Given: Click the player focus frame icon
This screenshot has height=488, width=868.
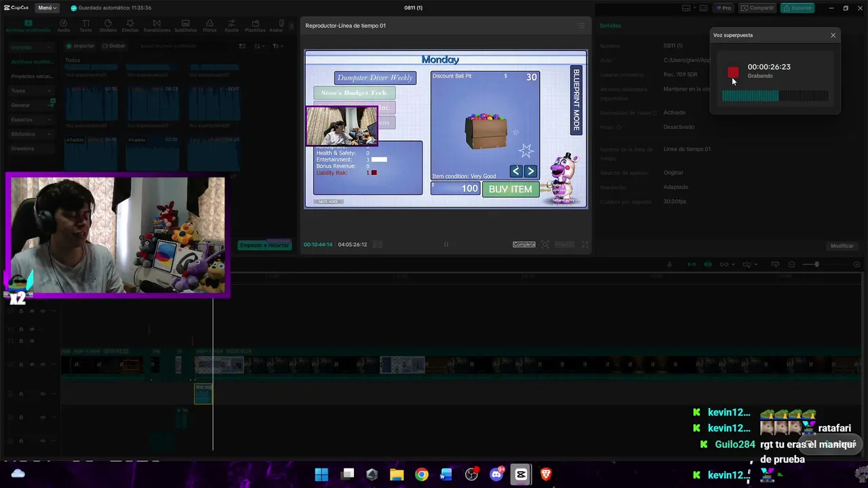Looking at the screenshot, I should pyautogui.click(x=545, y=245).
